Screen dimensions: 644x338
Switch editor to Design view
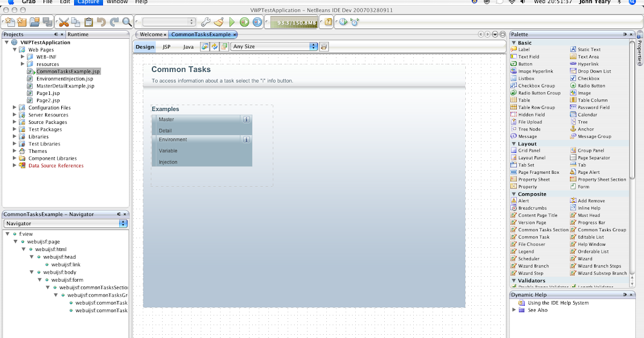(144, 47)
